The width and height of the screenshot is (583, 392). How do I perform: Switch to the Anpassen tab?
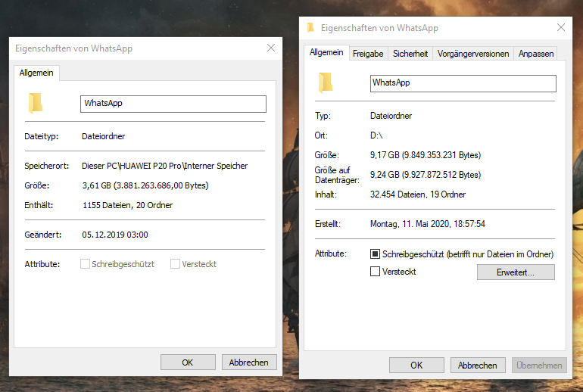coord(536,54)
